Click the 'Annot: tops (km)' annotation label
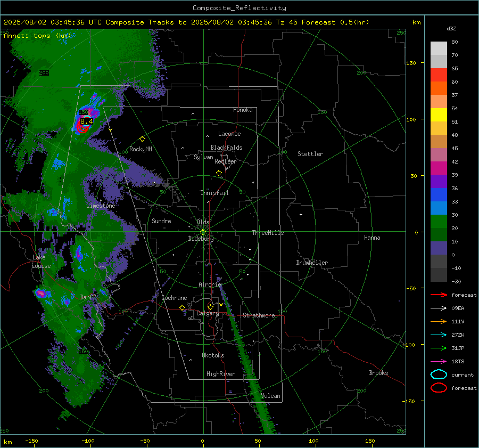The image size is (479, 448). (x=37, y=36)
